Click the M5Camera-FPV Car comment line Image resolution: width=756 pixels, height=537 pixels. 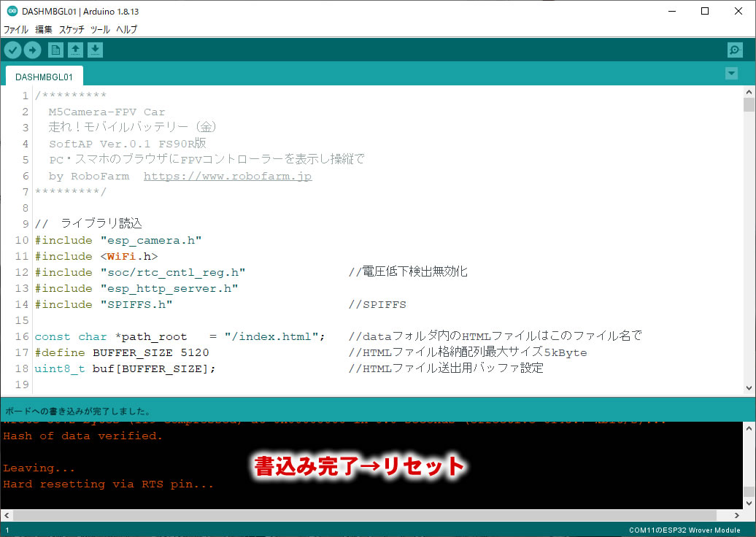click(x=107, y=112)
